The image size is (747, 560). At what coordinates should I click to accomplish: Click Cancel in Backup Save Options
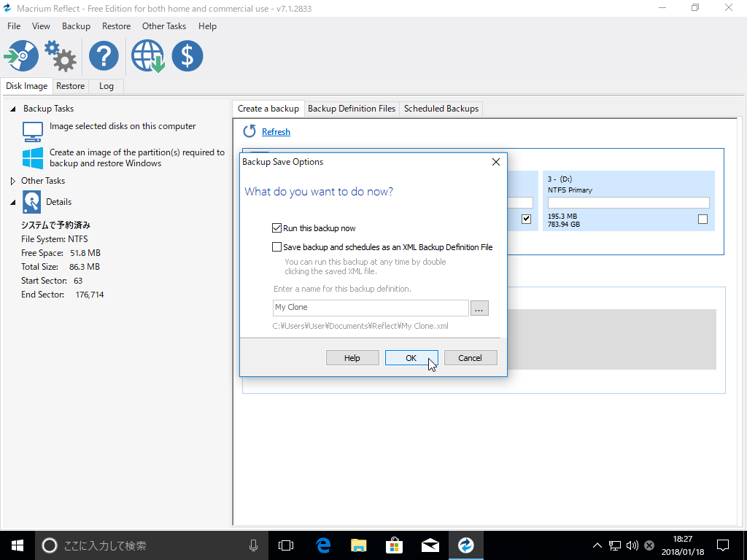[x=471, y=357]
